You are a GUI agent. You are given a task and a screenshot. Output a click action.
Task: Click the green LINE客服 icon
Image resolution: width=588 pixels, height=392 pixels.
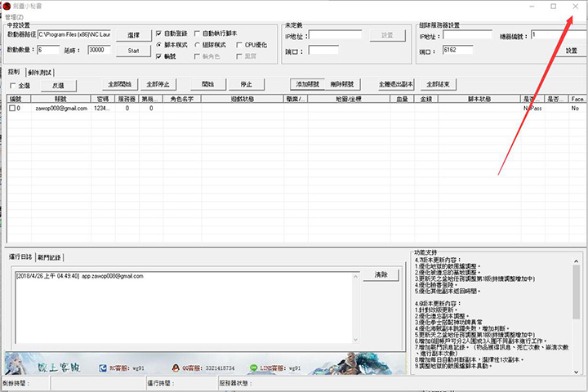tap(253, 368)
